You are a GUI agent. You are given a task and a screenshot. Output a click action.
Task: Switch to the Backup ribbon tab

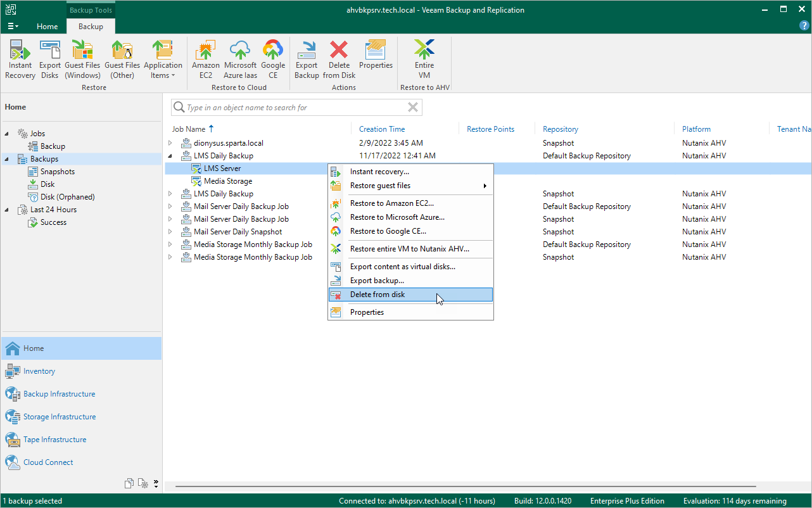tap(91, 26)
